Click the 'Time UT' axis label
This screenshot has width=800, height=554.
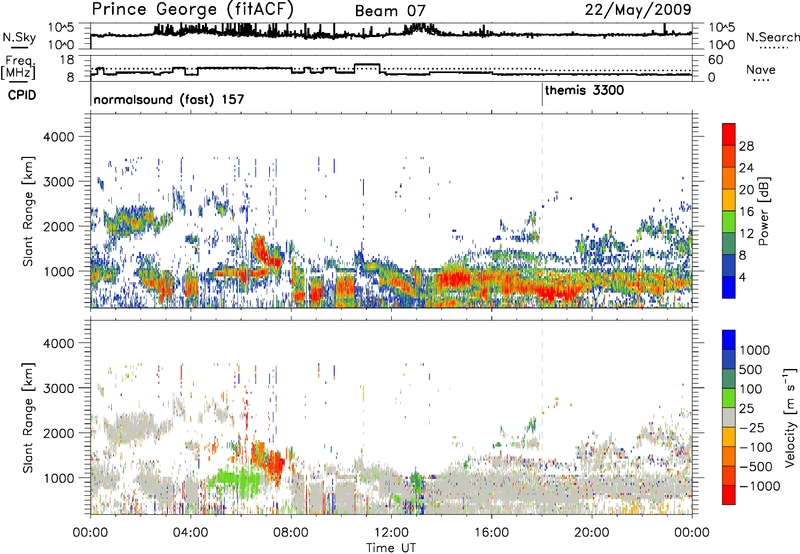click(391, 547)
